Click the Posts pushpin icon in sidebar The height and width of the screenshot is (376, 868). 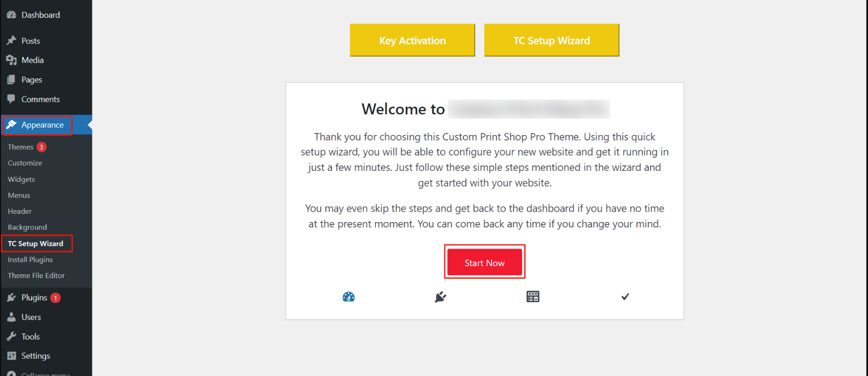pos(11,40)
